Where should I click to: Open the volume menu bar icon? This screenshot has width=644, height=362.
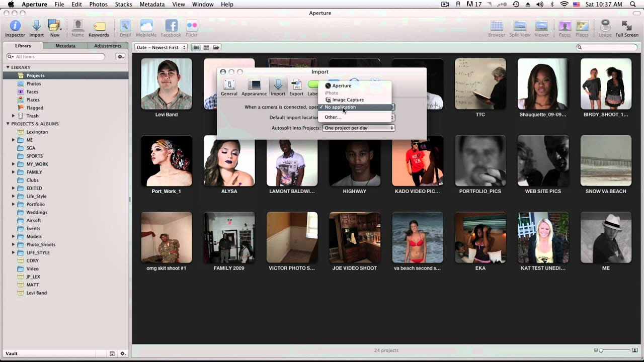pos(540,4)
